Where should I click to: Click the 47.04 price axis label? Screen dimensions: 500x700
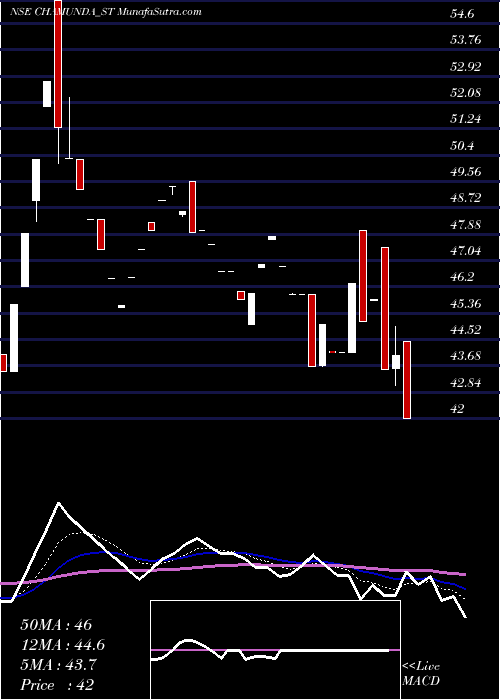[466, 251]
